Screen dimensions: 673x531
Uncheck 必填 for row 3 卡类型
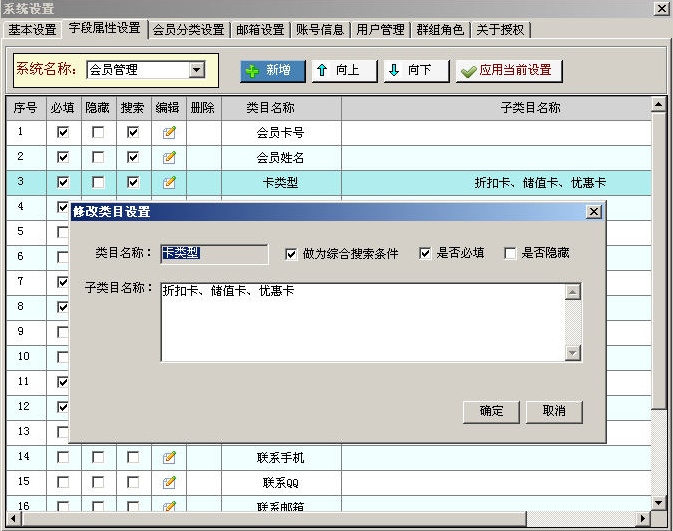pyautogui.click(x=63, y=182)
